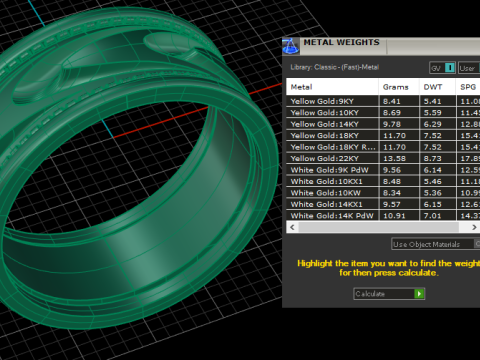Click the Library: Classic-(Fast)-Metal label
This screenshot has height=360, width=480.
[334, 67]
